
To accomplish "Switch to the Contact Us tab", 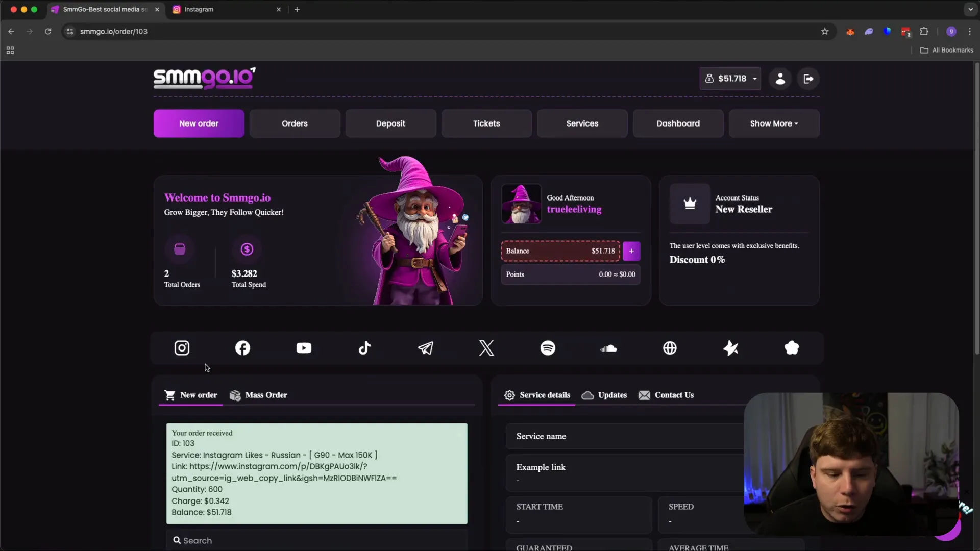I will coord(666,395).
